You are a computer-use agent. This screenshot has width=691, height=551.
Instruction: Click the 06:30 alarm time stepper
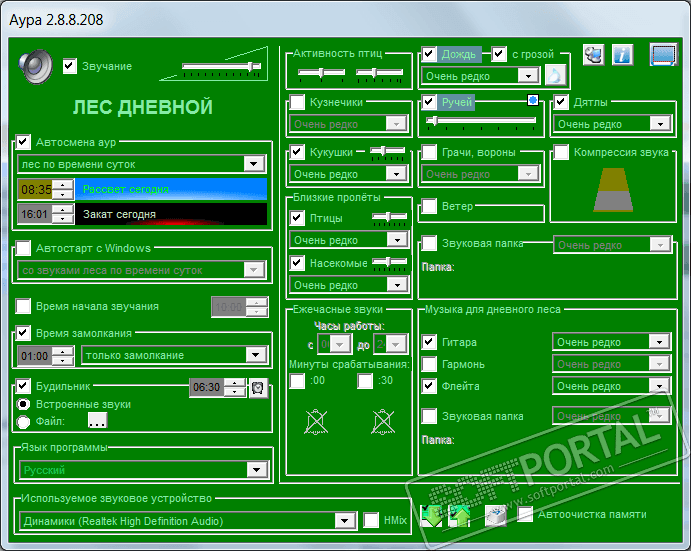235,387
